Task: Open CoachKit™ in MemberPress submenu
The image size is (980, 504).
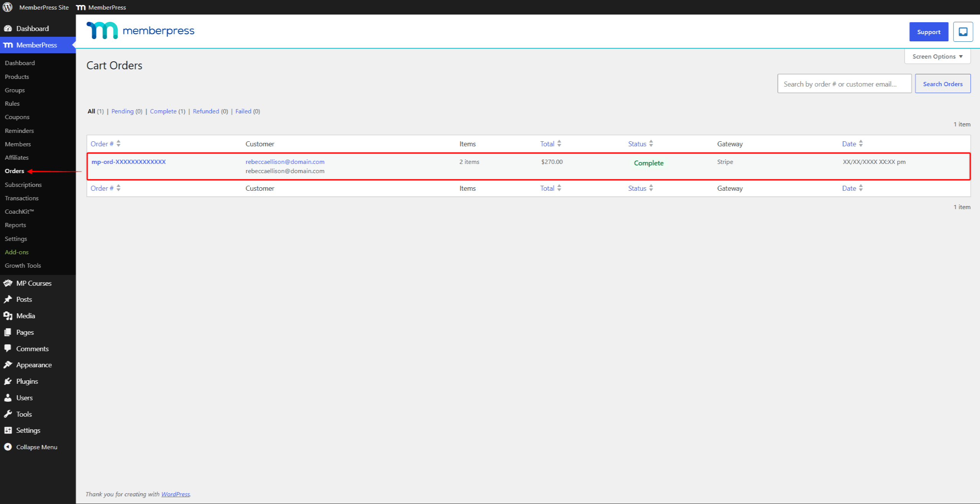Action: pyautogui.click(x=19, y=211)
